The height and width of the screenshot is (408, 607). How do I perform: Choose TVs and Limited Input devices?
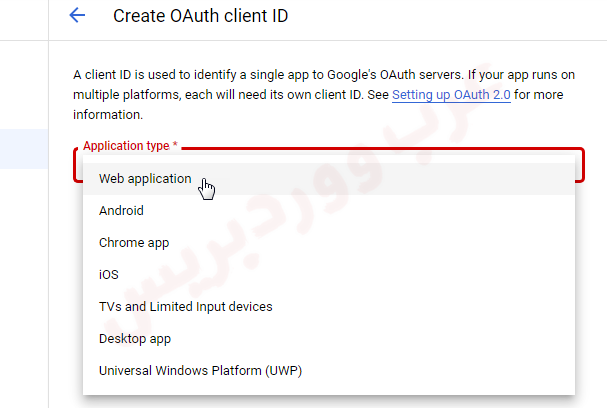coord(329,307)
